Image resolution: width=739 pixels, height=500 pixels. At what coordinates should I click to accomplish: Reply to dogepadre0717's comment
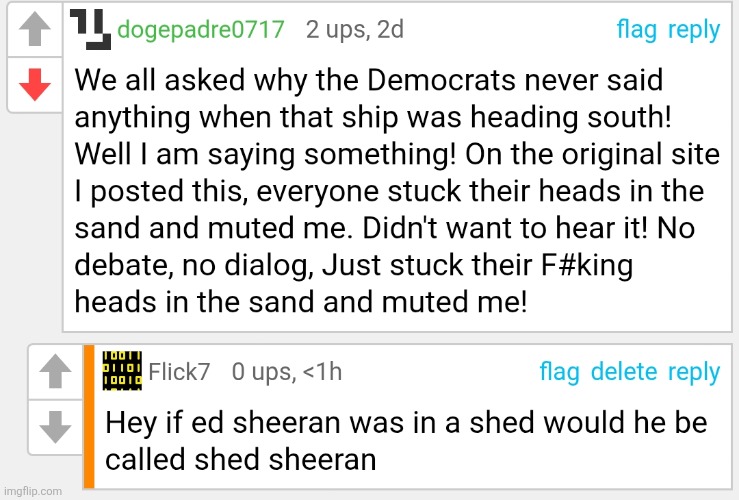(x=693, y=30)
